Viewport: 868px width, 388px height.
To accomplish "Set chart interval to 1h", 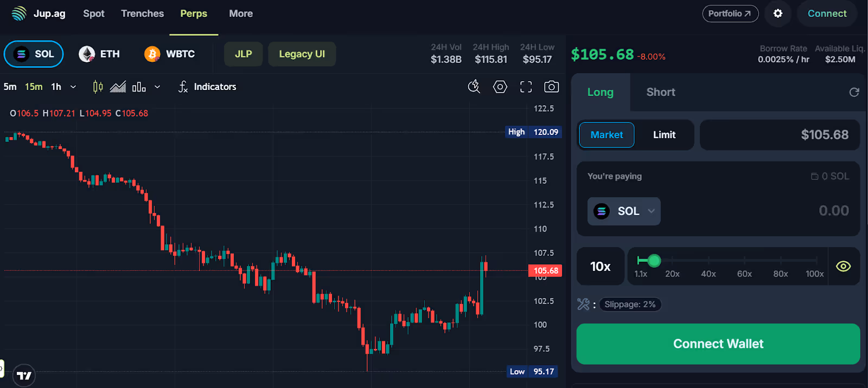I will 56,87.
